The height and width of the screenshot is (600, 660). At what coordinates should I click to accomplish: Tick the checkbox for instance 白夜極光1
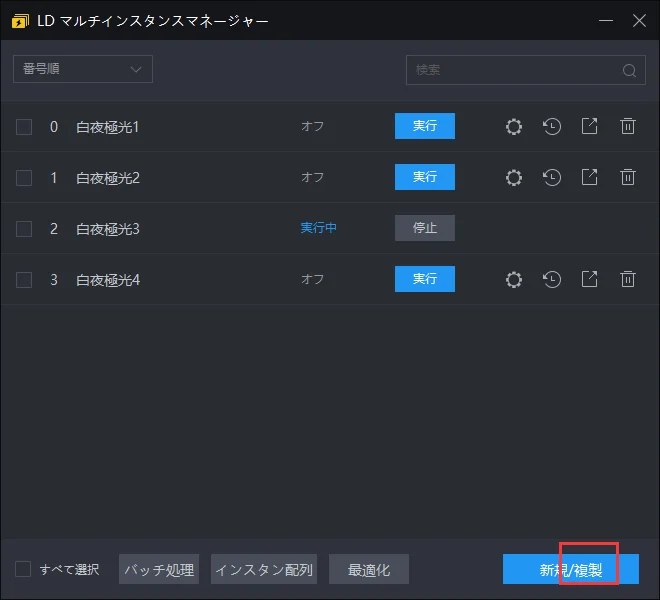(24, 127)
